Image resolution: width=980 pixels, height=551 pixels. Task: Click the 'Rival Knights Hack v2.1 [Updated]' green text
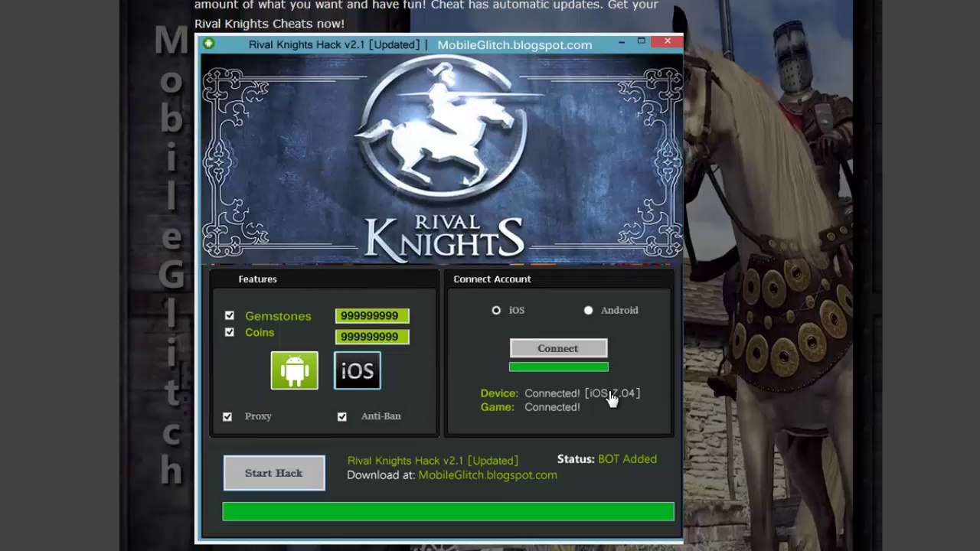click(x=433, y=461)
